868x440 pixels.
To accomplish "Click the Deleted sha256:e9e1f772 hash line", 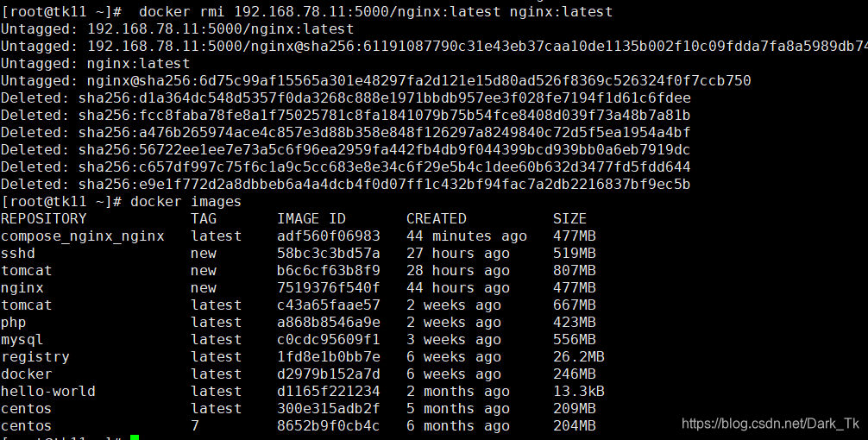I will (345, 185).
